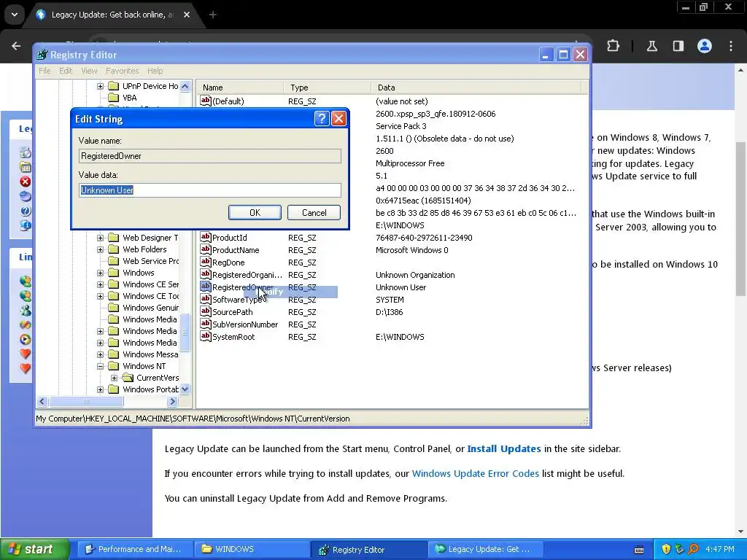The image size is (747, 560).
Task: Sort values by Data column header
Action: click(476, 87)
